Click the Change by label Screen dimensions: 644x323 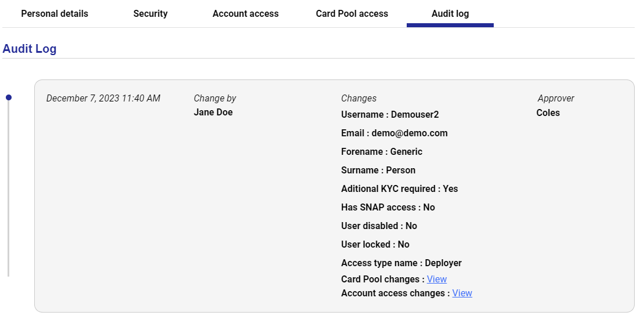pos(215,99)
